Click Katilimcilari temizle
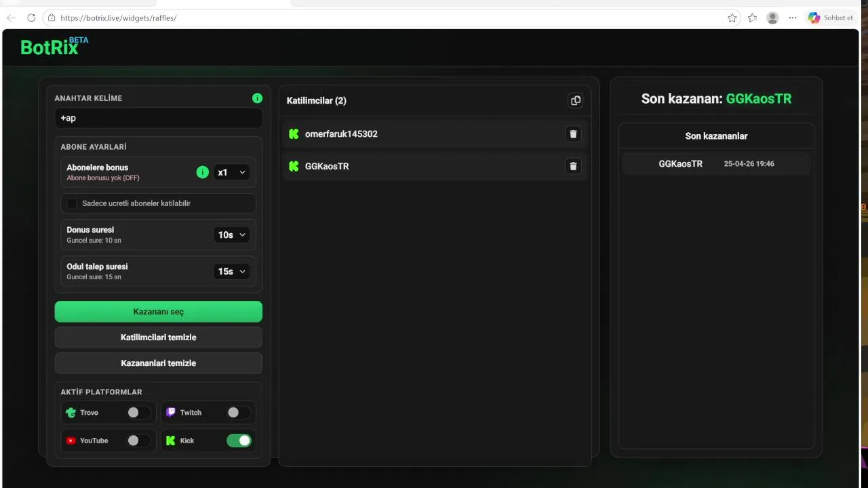 [x=159, y=338]
